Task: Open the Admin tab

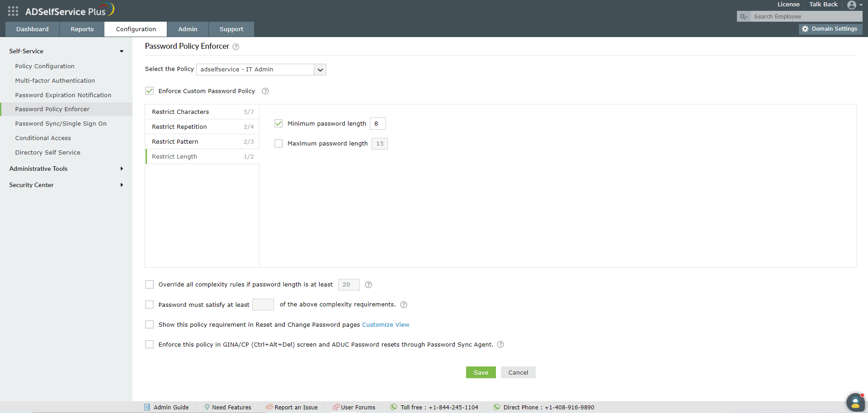Action: coord(188,29)
